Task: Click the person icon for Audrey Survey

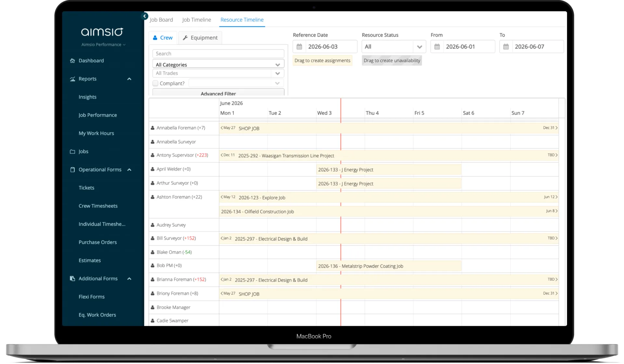Action: pos(152,225)
